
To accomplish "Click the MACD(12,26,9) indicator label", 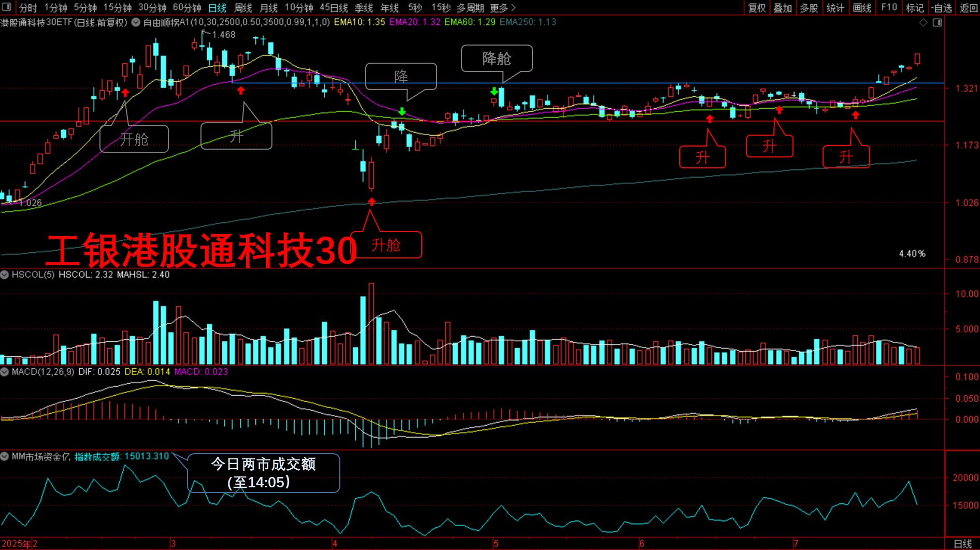I will [43, 371].
